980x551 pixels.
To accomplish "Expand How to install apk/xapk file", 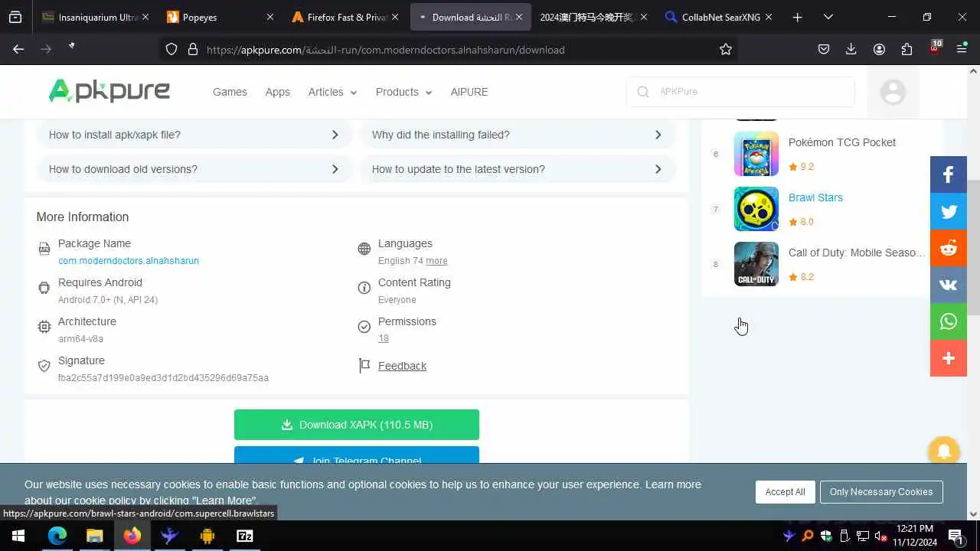I will [194, 135].
